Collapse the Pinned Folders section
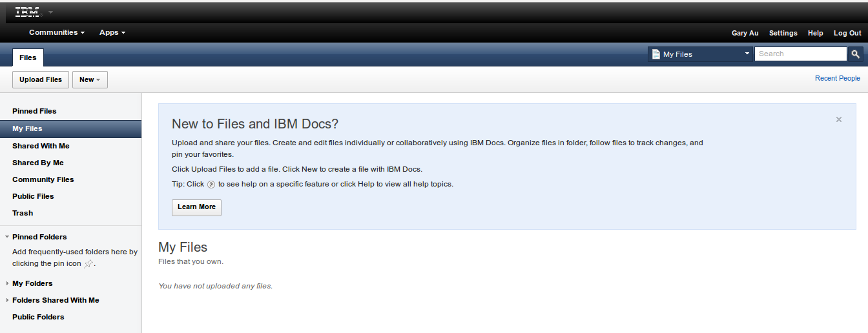 [6, 237]
